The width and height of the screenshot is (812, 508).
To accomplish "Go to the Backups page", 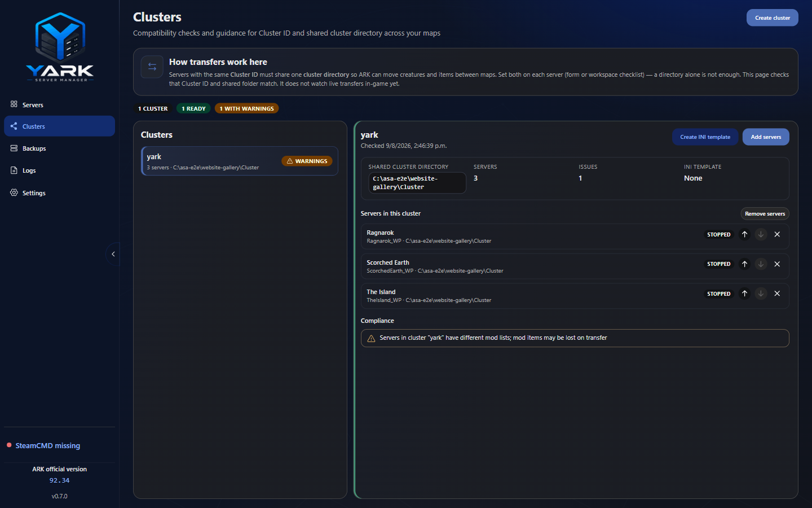I will pyautogui.click(x=59, y=148).
